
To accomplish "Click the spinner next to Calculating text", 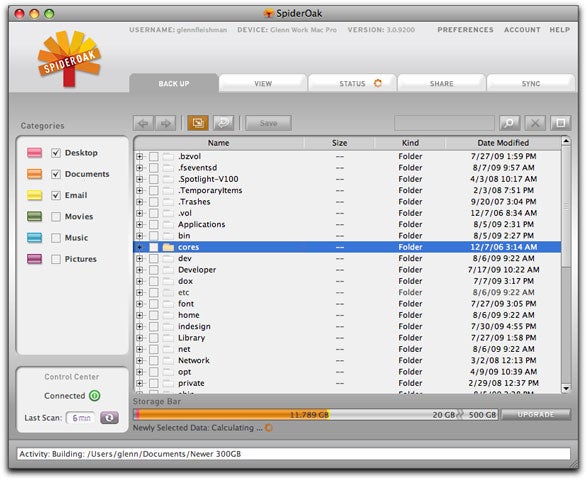I will tap(269, 428).
